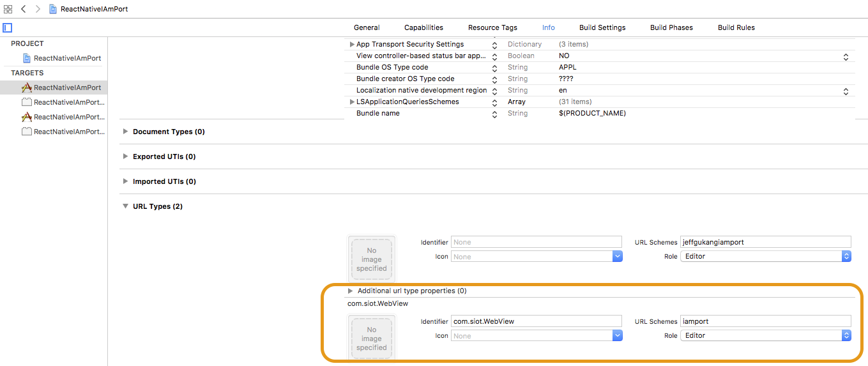Click the (31 items) value

click(575, 102)
